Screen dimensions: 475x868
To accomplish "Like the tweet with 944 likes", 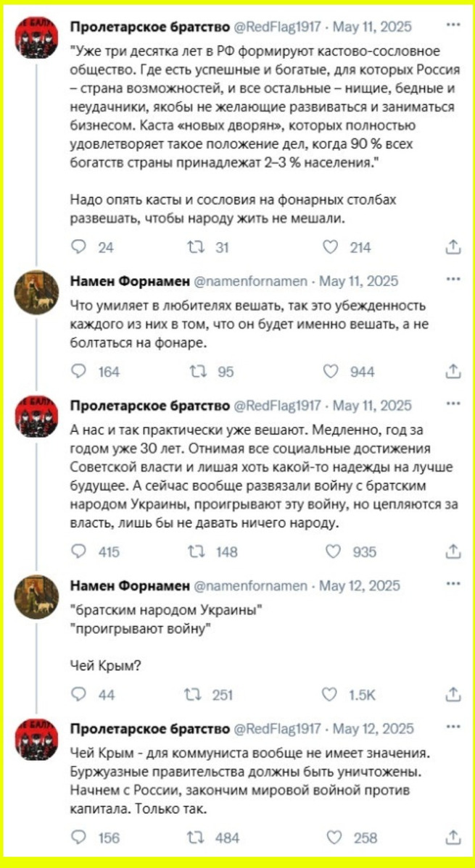I will [x=331, y=371].
